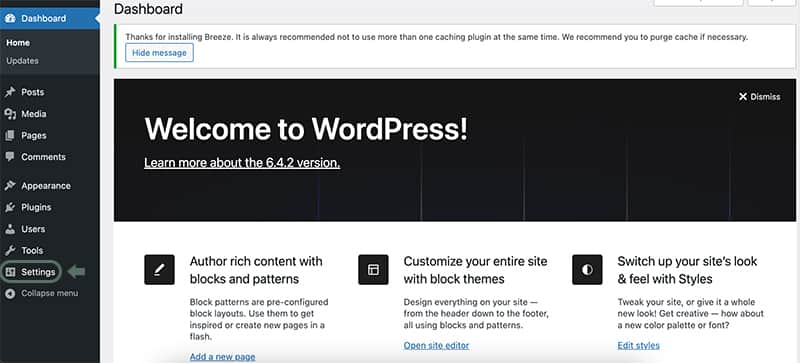
Task: Click the Open site editor link
Action: [x=436, y=345]
